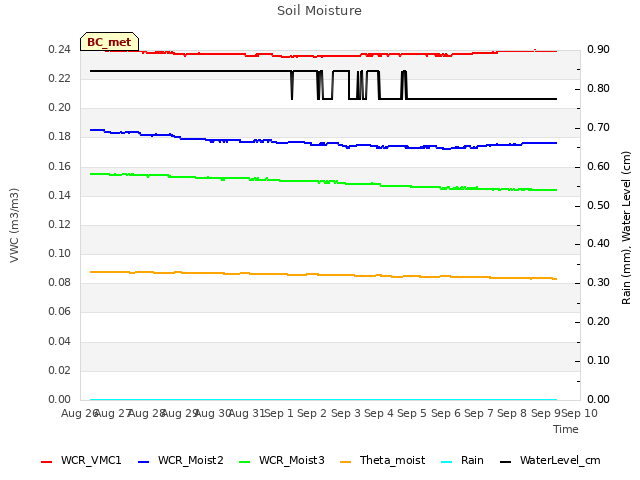Click the Sep 3 x-axis tick label
Viewport: 640px width, 480px height.
(346, 413)
